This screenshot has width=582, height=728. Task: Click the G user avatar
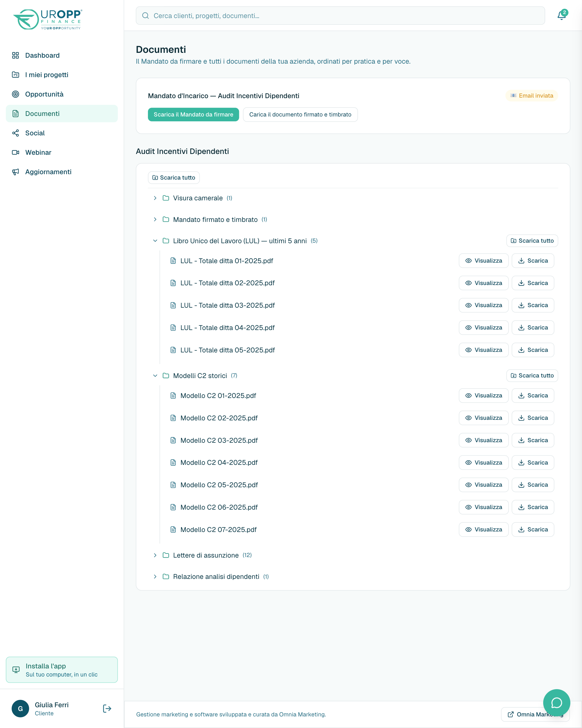pyautogui.click(x=20, y=708)
